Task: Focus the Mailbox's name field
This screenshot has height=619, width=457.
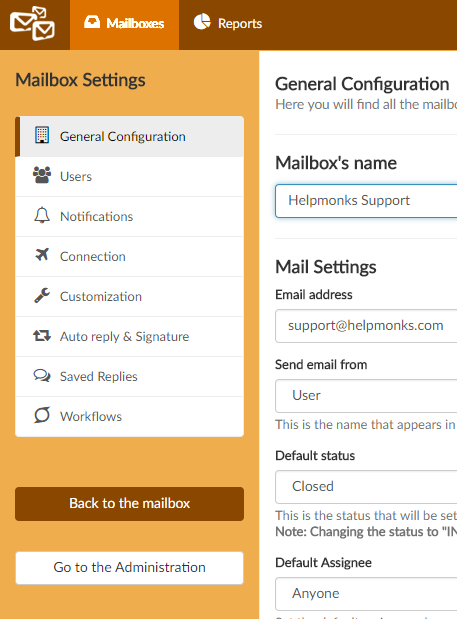Action: pos(366,201)
